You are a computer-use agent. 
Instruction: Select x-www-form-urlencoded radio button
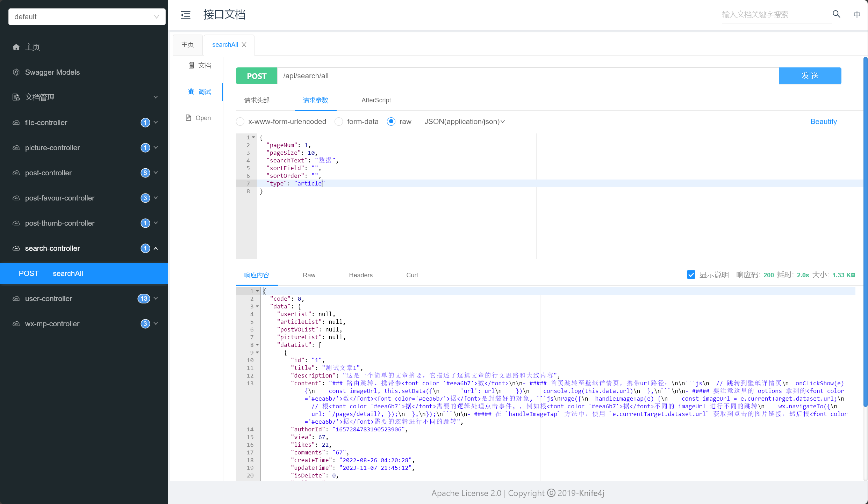[240, 122]
